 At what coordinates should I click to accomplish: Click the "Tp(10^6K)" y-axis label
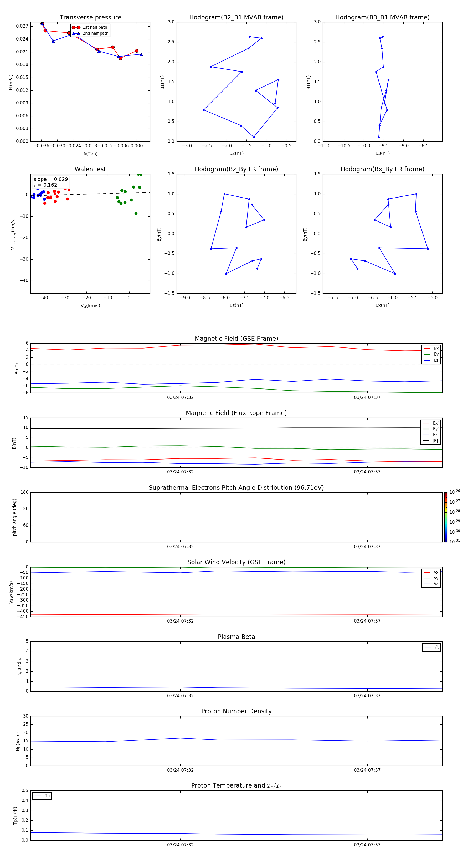[15, 815]
